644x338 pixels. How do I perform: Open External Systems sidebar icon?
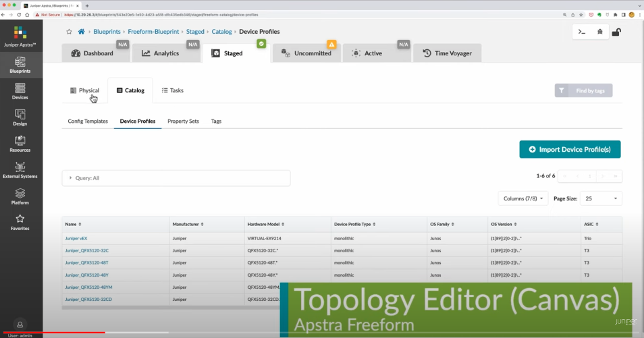pos(20,170)
